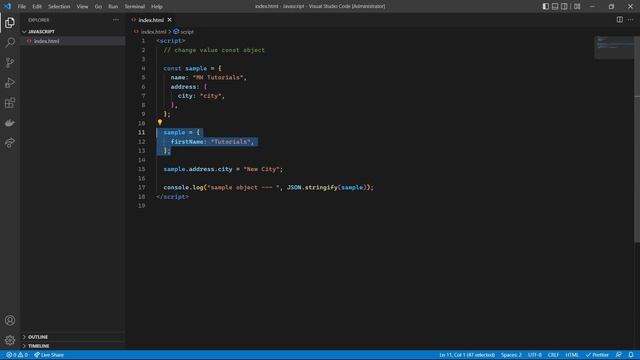Viewport: 640px width, 360px height.
Task: Open the errors and warnings status item
Action: tap(17, 355)
